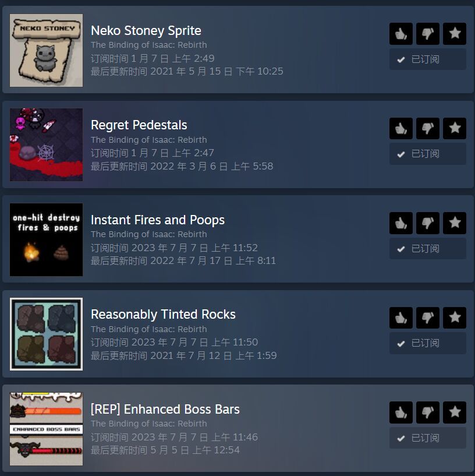Open the Enhanced Boss Bars thumbnail
Image resolution: width=475 pixels, height=476 pixels.
point(46,429)
